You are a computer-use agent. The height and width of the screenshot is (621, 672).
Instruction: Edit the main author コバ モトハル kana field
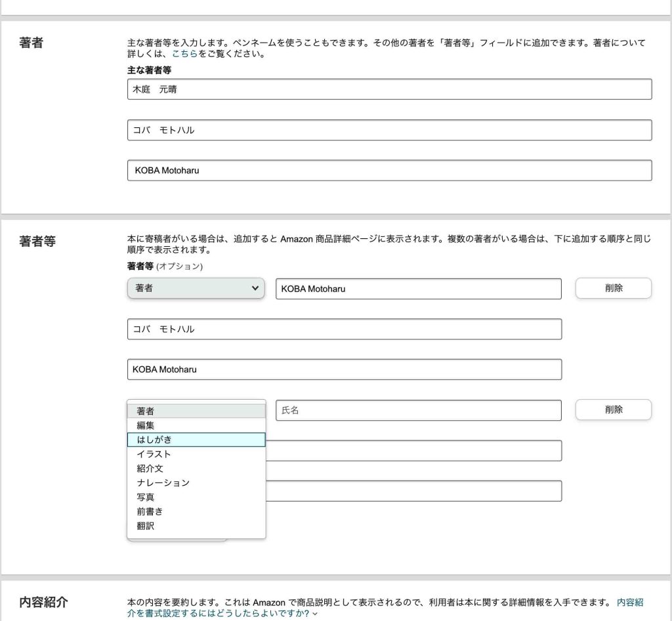(389, 130)
